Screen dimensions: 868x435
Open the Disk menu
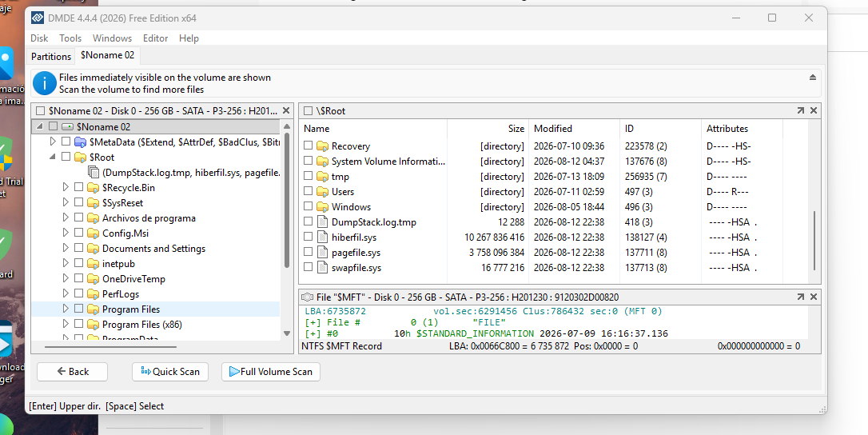[x=39, y=38]
